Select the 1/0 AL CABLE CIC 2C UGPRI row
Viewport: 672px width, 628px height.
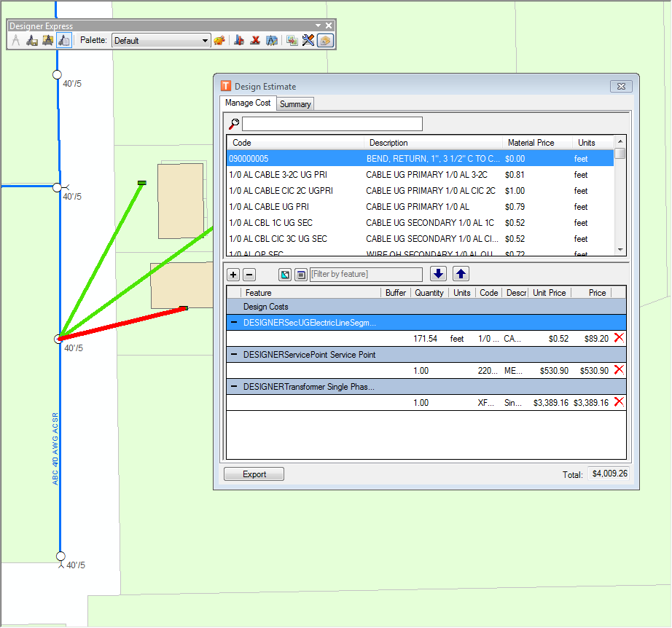(x=420, y=191)
